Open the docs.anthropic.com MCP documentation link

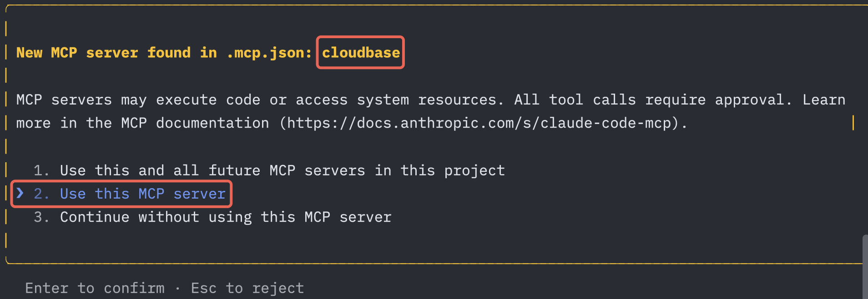pyautogui.click(x=483, y=123)
